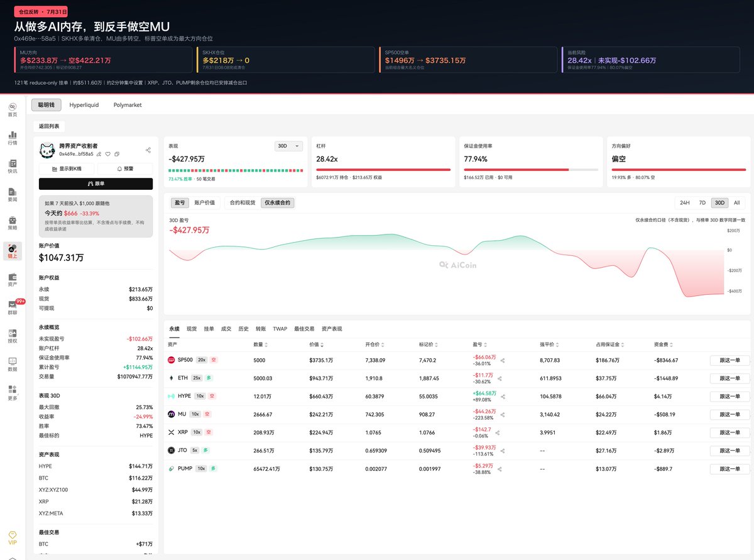Click the heart favorite icon next to address

pyautogui.click(x=108, y=154)
